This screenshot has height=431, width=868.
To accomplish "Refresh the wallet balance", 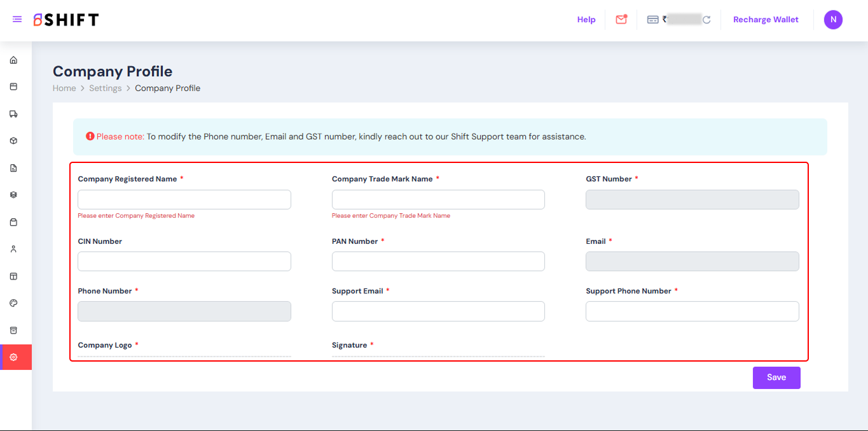I will coord(706,20).
